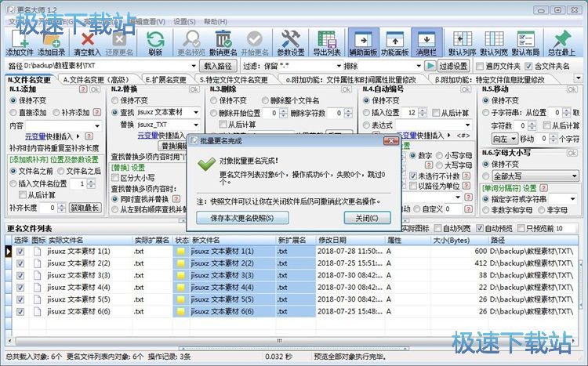This screenshot has height=366, width=588.
Task: Toggle the 含文件夹名 checkbox
Action: [x=528, y=67]
